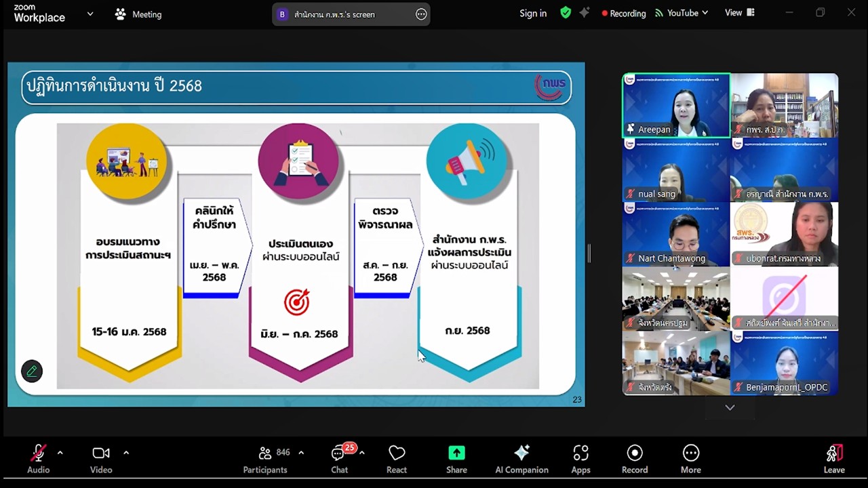
Task: Open AI Companion
Action: pos(521,459)
